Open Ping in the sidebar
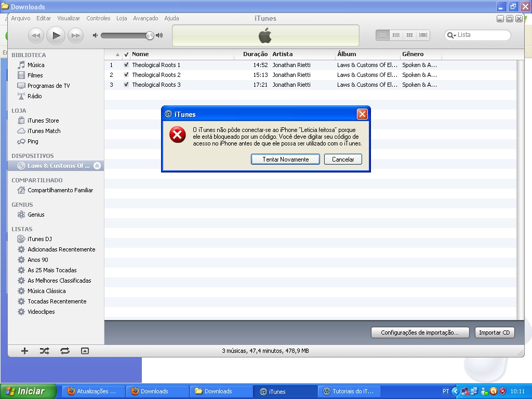 tap(33, 141)
